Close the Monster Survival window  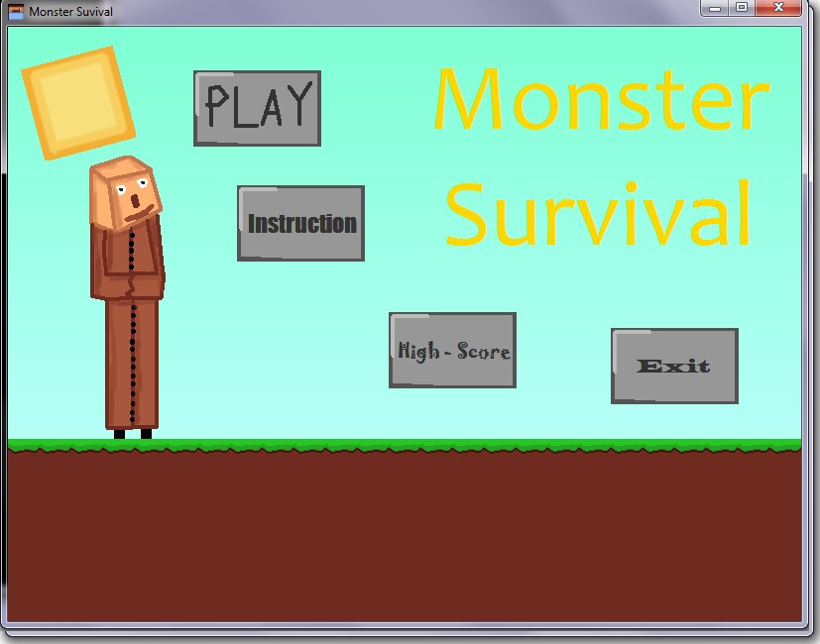776,9
